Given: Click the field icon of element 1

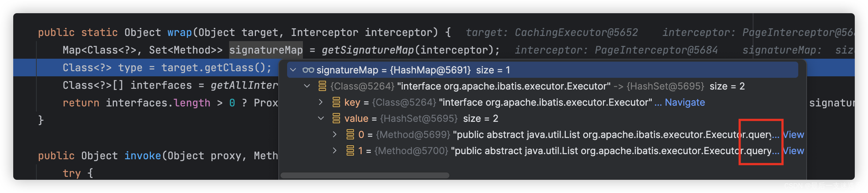Looking at the screenshot, I should tap(350, 151).
